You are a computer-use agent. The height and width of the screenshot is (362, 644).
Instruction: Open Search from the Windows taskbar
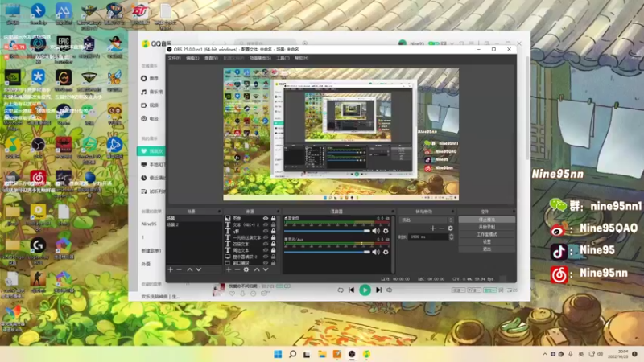(x=292, y=354)
